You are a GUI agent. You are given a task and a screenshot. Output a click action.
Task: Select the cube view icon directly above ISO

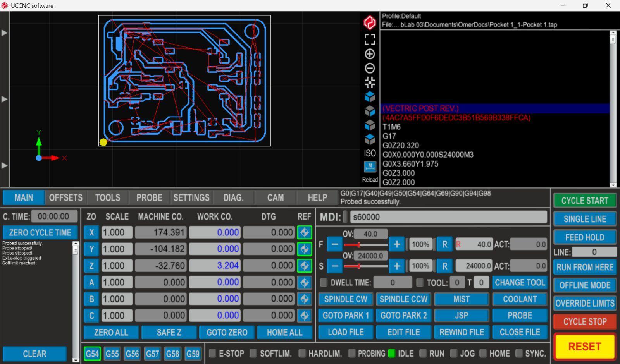coord(370,139)
